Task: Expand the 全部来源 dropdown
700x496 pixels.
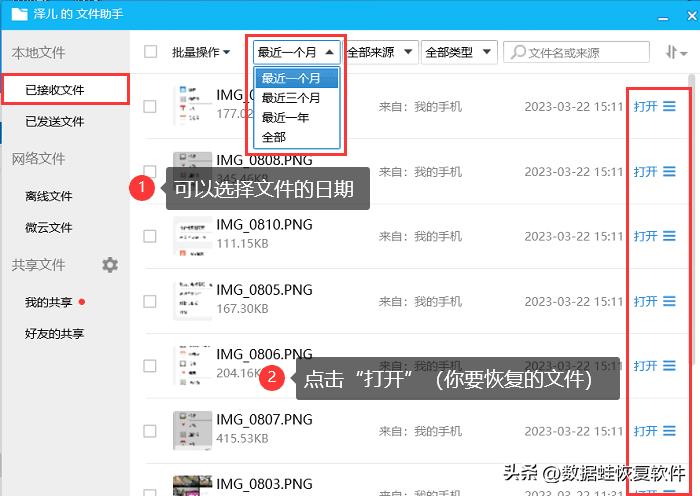Action: pos(380,52)
